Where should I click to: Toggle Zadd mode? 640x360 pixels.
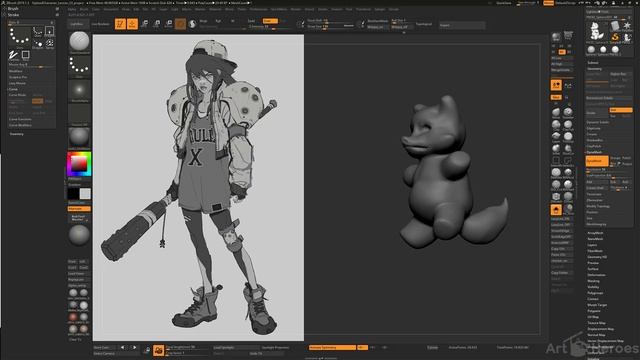pyautogui.click(x=270, y=21)
